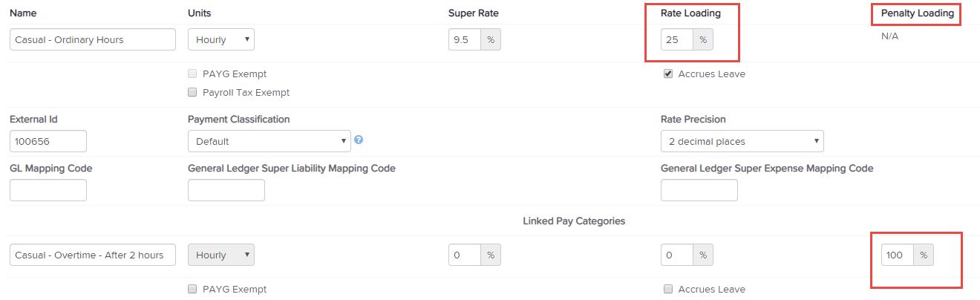Uncheck Accrues Leave for Casual Ordinary Hours
This screenshot has height=300, width=980.
[x=668, y=74]
